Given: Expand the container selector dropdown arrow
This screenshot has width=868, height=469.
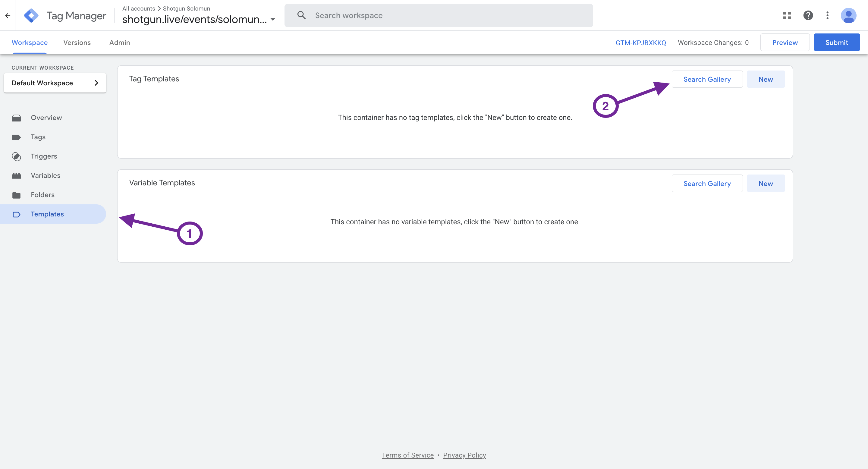Looking at the screenshot, I should [x=272, y=20].
